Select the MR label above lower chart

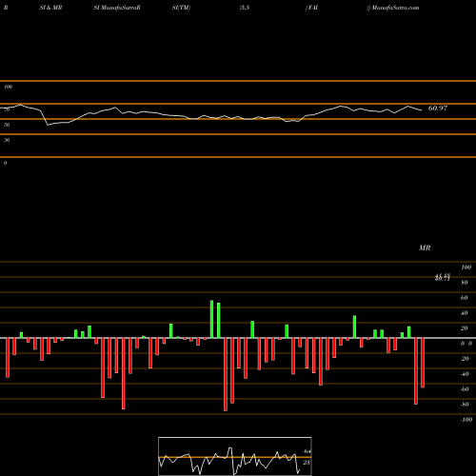pyautogui.click(x=425, y=248)
